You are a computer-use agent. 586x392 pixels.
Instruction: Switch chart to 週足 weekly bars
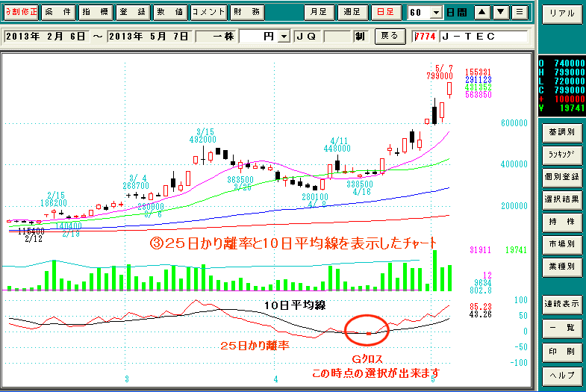(352, 13)
